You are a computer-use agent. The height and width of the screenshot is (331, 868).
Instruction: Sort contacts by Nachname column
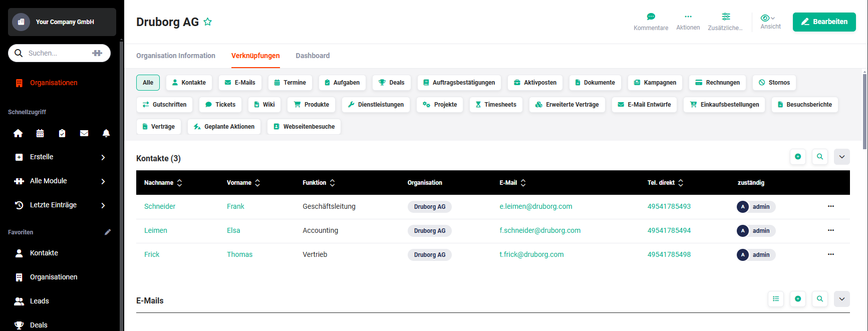point(163,183)
